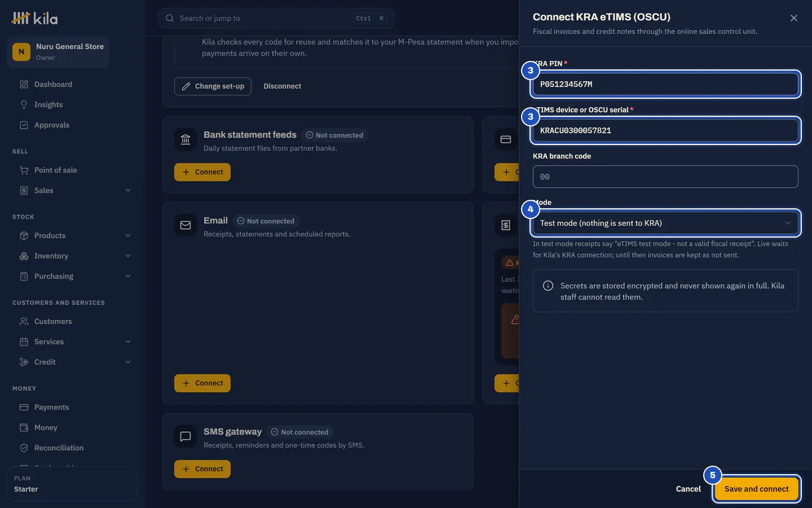This screenshot has width=812, height=508.
Task: Click the KRA branch code field
Action: (665, 177)
